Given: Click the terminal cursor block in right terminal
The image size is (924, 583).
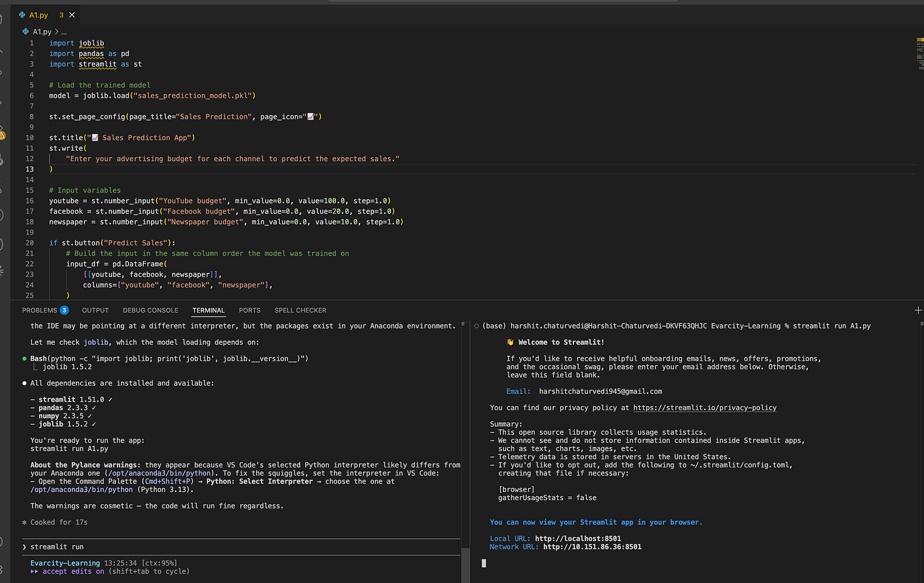Looking at the screenshot, I should click(484, 563).
